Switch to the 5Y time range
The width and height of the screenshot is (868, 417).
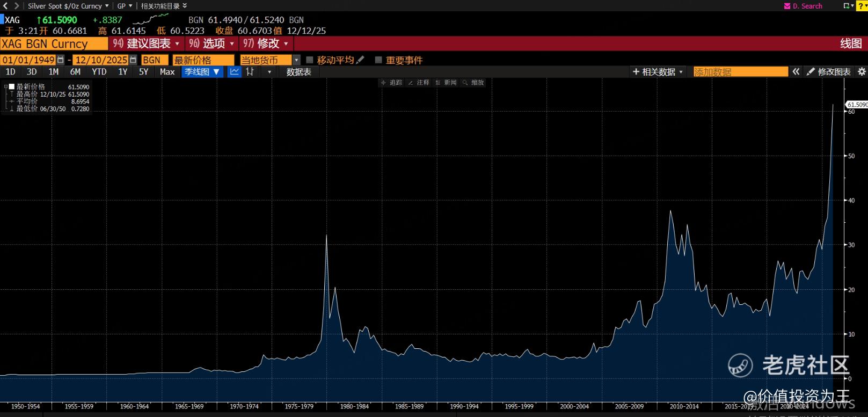pyautogui.click(x=143, y=72)
